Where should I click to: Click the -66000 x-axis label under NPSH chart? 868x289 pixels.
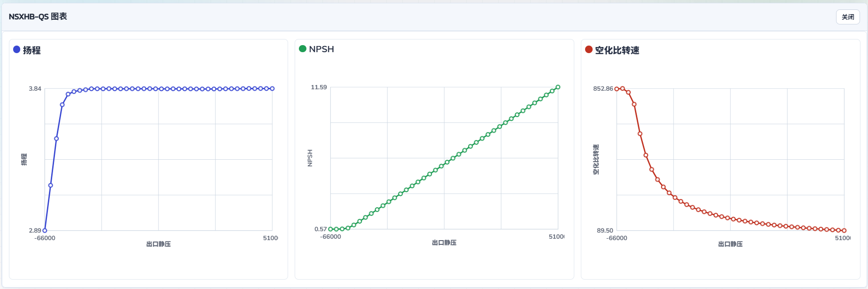tap(330, 236)
